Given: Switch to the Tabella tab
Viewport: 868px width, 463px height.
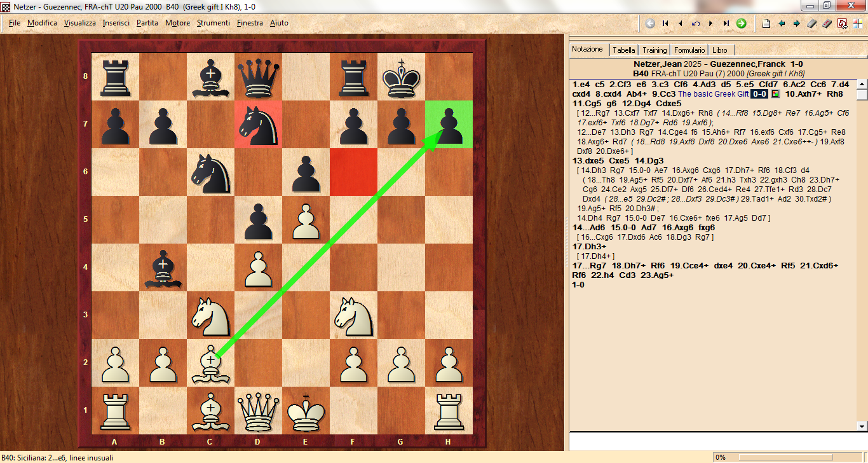Looking at the screenshot, I should (624, 50).
